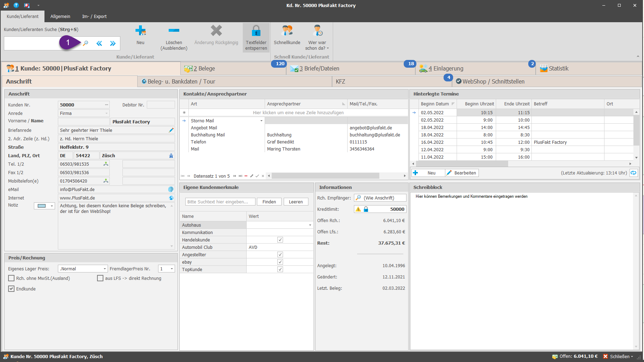Toggle the Handelskunde checkbox
Screen dimensions: 644x362
pos(280,240)
